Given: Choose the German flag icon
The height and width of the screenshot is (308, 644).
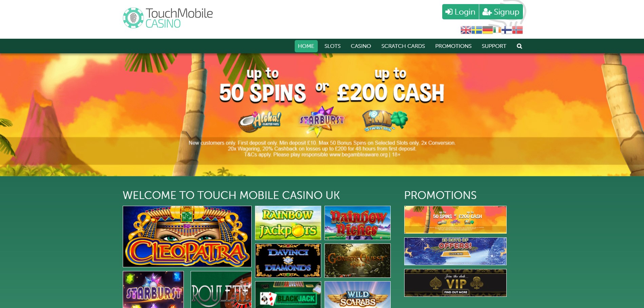Looking at the screenshot, I should pyautogui.click(x=487, y=30).
